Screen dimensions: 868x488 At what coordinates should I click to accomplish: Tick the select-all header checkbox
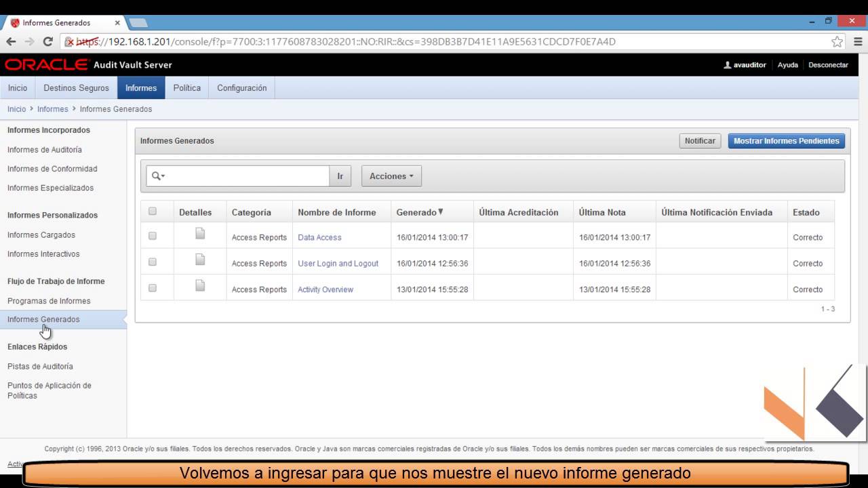tap(153, 211)
